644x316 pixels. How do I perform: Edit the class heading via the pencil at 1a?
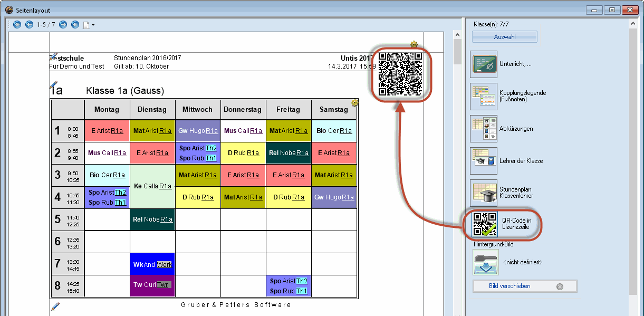(53, 84)
